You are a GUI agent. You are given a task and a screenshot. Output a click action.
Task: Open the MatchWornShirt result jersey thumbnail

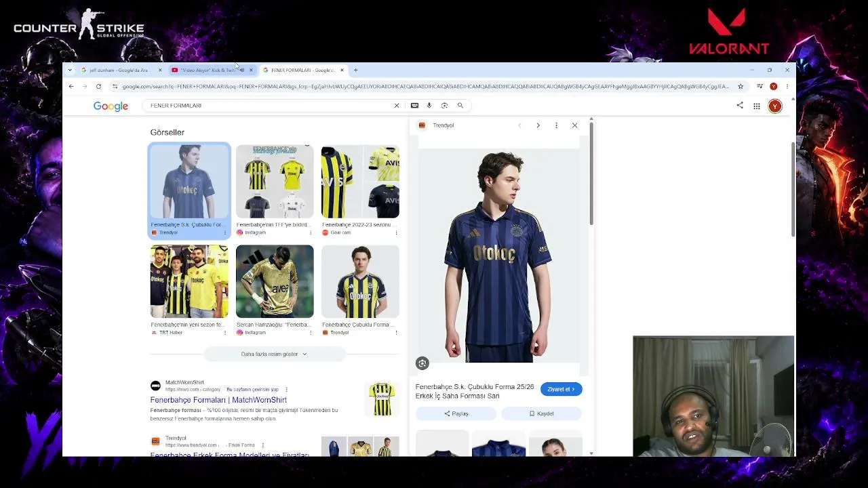coord(382,399)
